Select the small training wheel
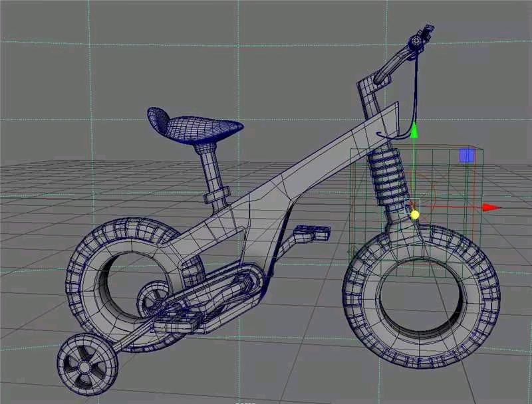 (87, 364)
